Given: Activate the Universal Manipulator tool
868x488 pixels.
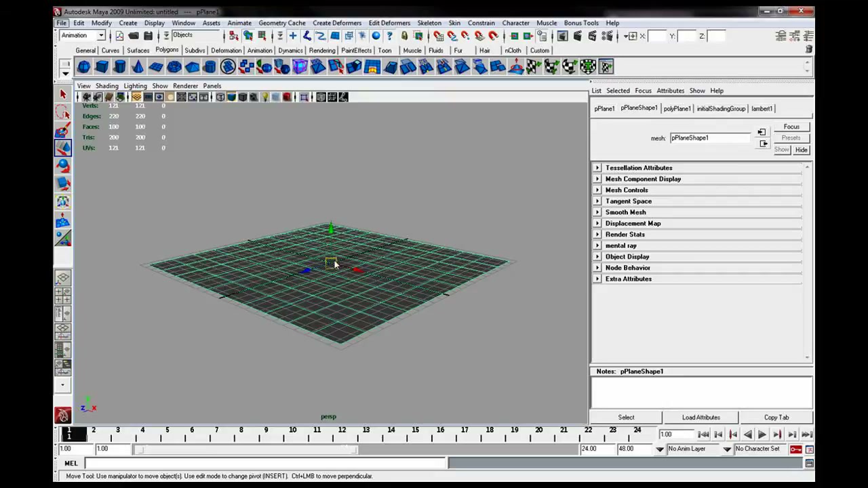Looking at the screenshot, I should click(63, 201).
